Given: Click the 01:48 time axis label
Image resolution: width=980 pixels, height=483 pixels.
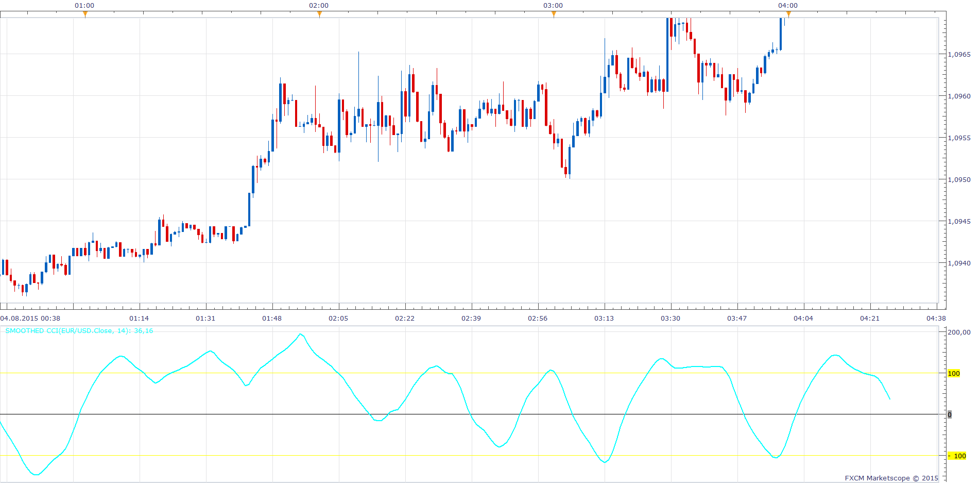Looking at the screenshot, I should click(x=272, y=318).
